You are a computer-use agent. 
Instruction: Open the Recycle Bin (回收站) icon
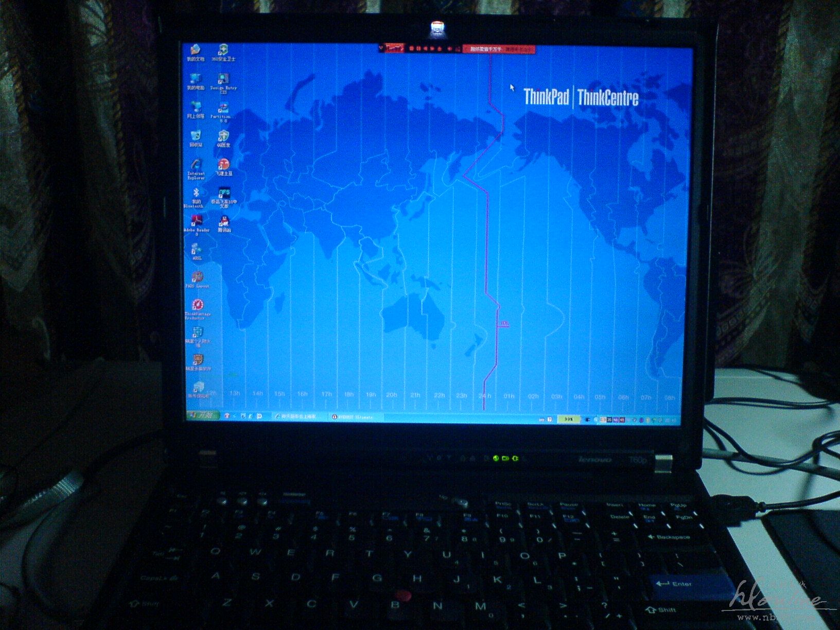[196, 138]
